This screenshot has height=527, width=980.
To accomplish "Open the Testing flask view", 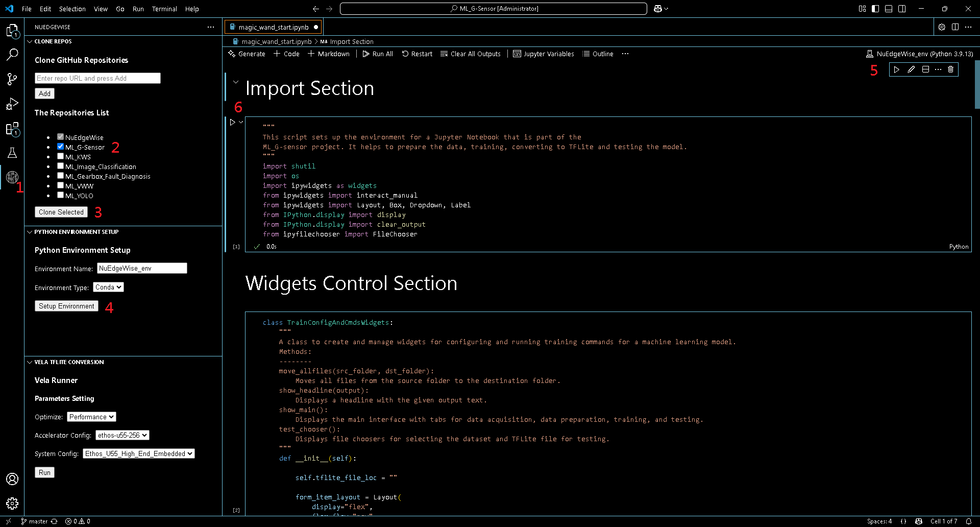I will coord(12,153).
